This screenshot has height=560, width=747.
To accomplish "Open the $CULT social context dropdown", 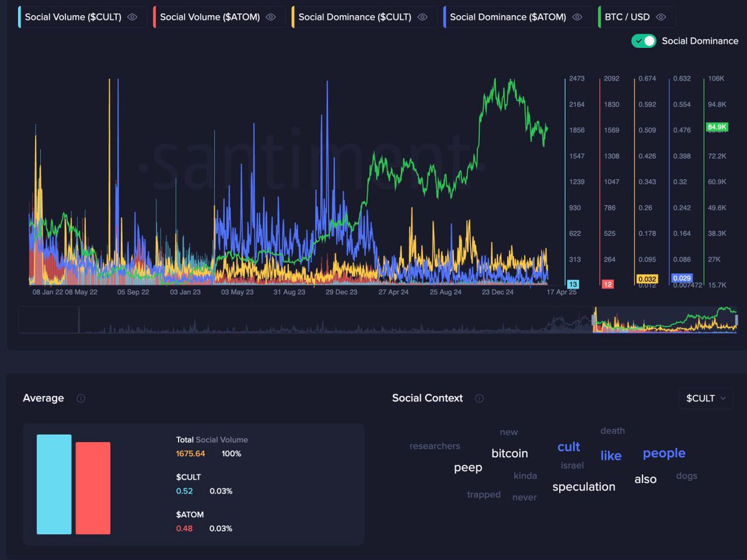I will click(x=706, y=398).
